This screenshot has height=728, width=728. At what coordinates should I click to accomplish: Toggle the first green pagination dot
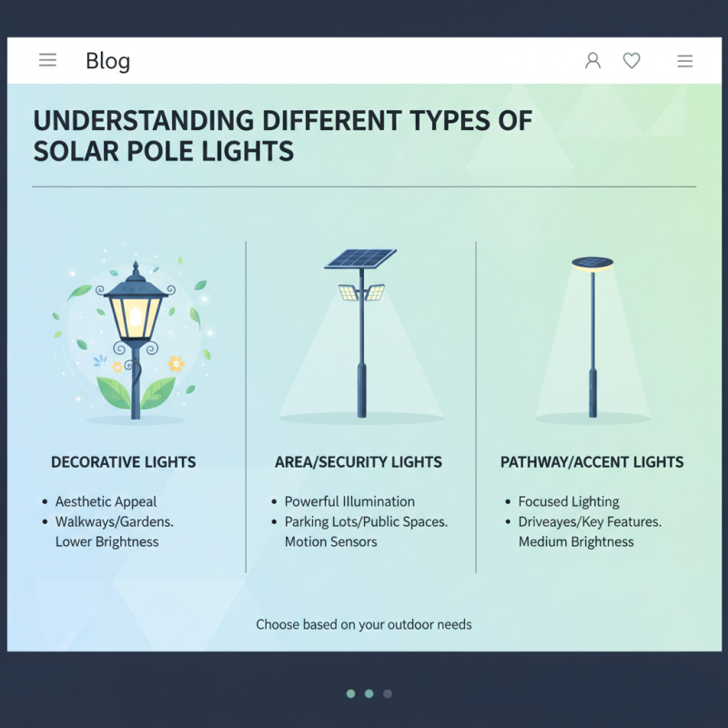350,693
